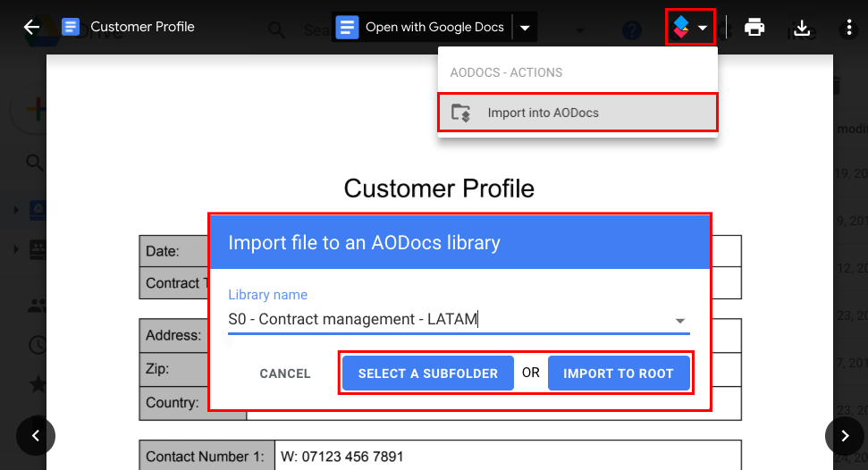The height and width of the screenshot is (470, 868).
Task: Open the more options menu
Action: (x=848, y=27)
